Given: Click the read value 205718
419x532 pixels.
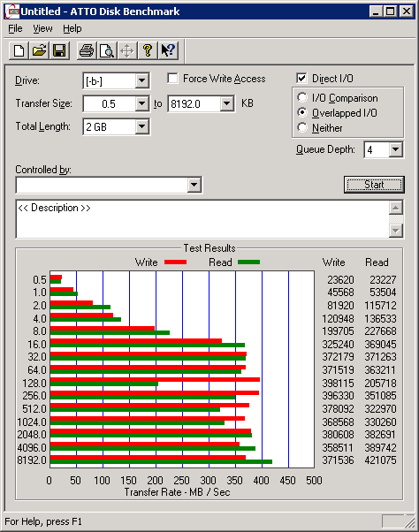Looking at the screenshot, I should pyautogui.click(x=380, y=384).
